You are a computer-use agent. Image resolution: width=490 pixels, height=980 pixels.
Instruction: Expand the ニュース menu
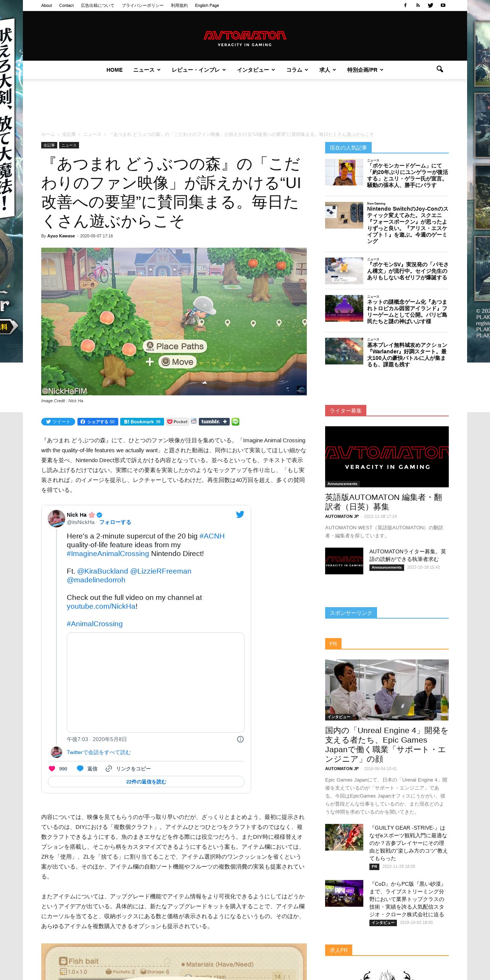[x=147, y=70]
